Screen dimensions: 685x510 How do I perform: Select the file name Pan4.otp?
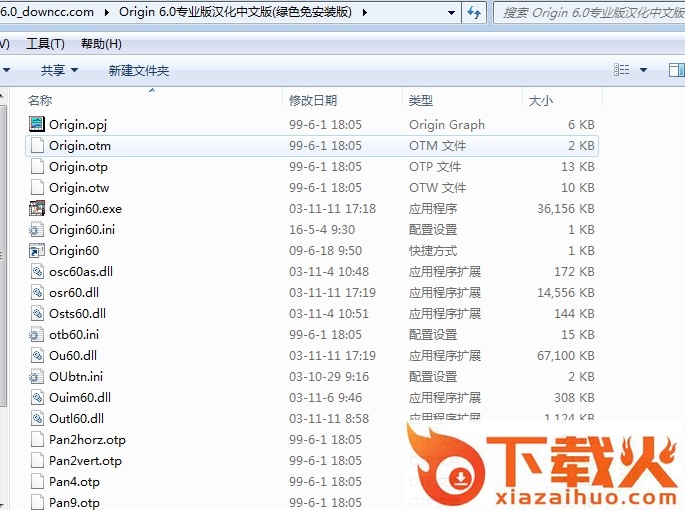(74, 481)
